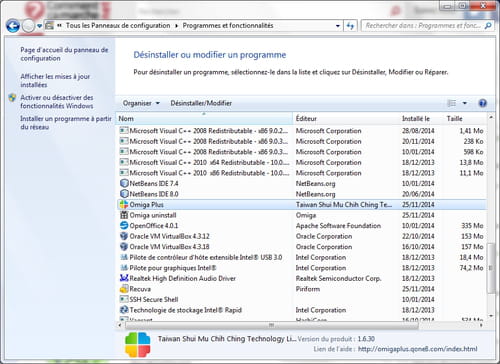Click the NetBeans IDE 7.4 icon
The width and height of the screenshot is (500, 364).
tap(124, 183)
